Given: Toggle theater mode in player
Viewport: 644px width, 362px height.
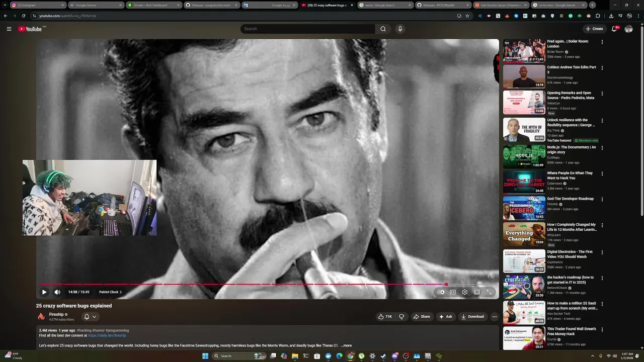Looking at the screenshot, I should [x=477, y=292].
